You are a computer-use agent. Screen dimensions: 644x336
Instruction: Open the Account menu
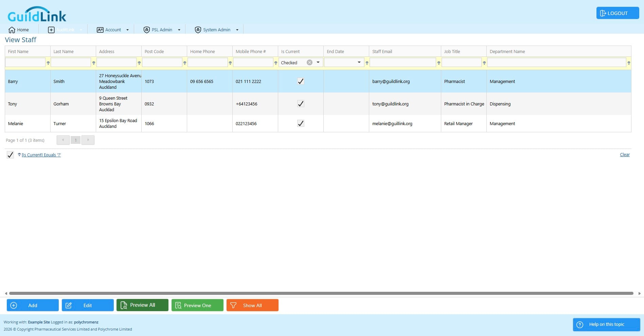[113, 30]
